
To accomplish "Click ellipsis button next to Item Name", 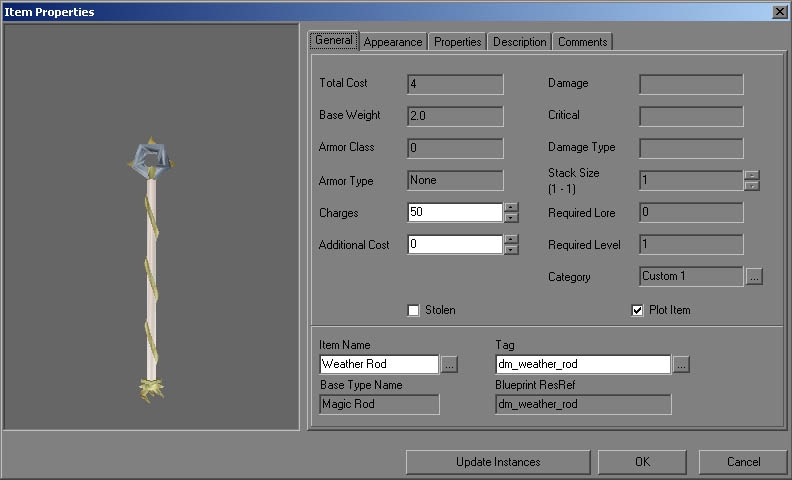I will (x=449, y=365).
